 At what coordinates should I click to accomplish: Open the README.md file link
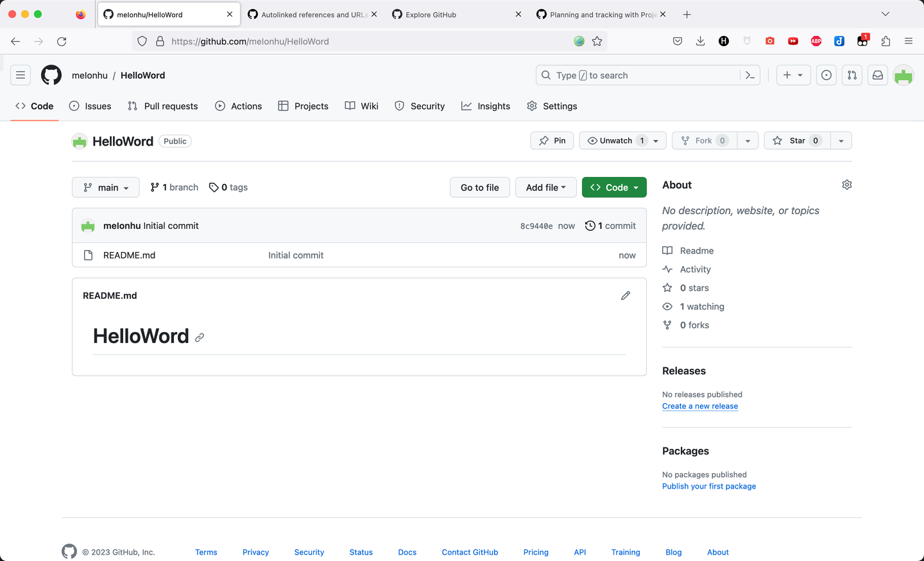pyautogui.click(x=130, y=255)
